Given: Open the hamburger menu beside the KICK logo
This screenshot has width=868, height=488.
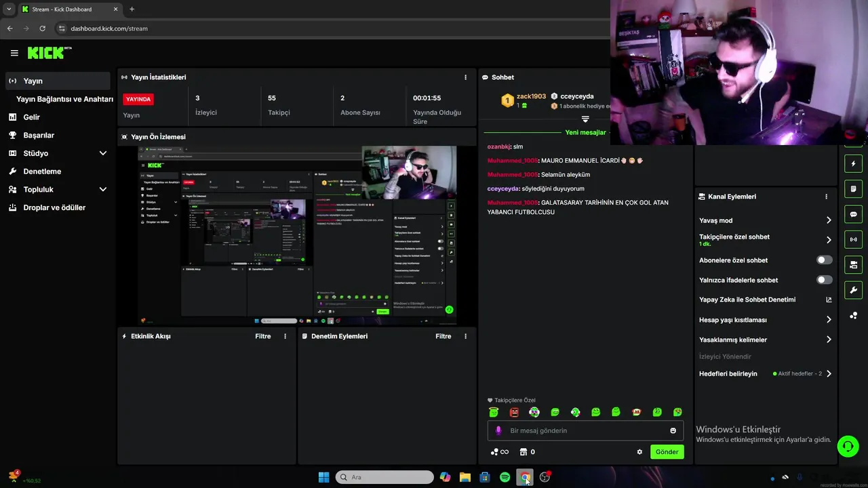Looking at the screenshot, I should click(14, 53).
